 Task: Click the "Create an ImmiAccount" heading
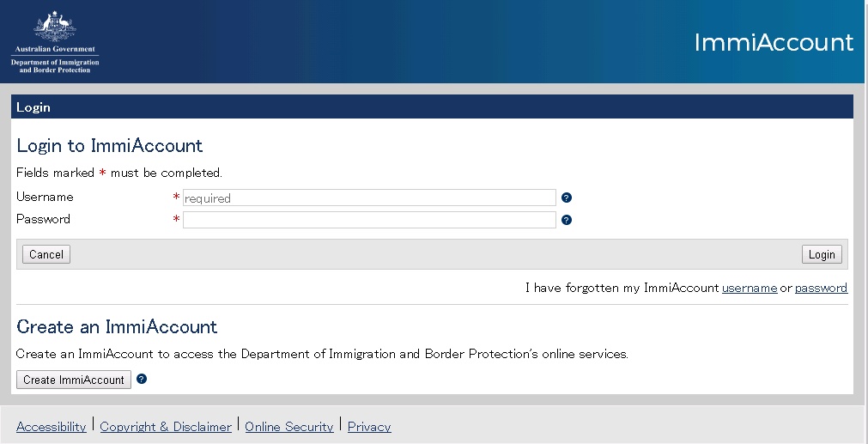pos(117,327)
